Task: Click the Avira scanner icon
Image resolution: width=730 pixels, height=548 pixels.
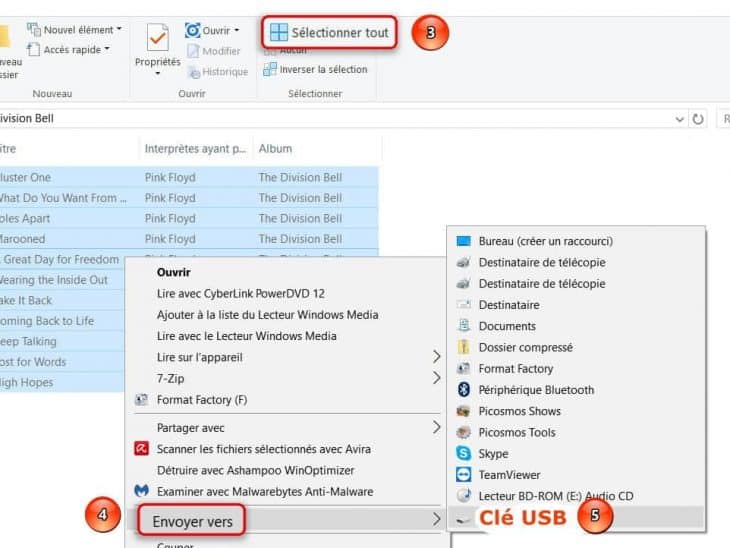Action: click(x=141, y=448)
